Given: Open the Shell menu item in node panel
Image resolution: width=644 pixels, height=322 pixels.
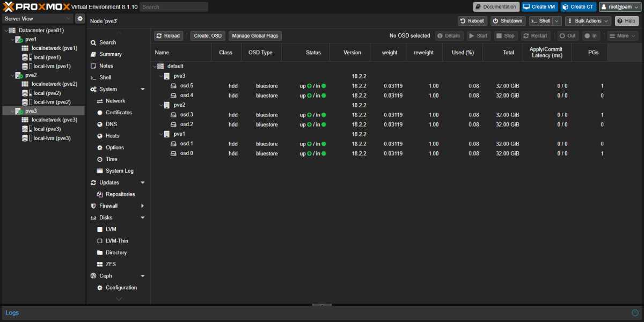Looking at the screenshot, I should (105, 78).
